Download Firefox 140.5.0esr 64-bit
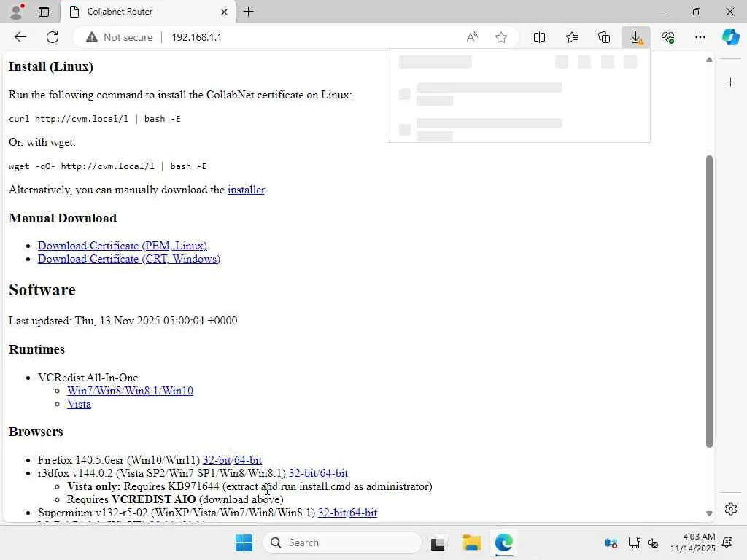This screenshot has width=747, height=560. pos(248,460)
